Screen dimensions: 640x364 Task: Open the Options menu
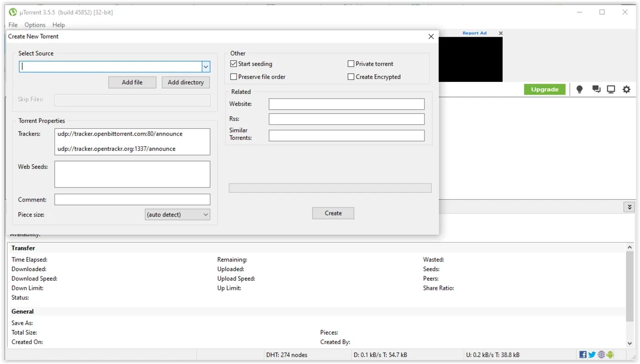coord(35,25)
